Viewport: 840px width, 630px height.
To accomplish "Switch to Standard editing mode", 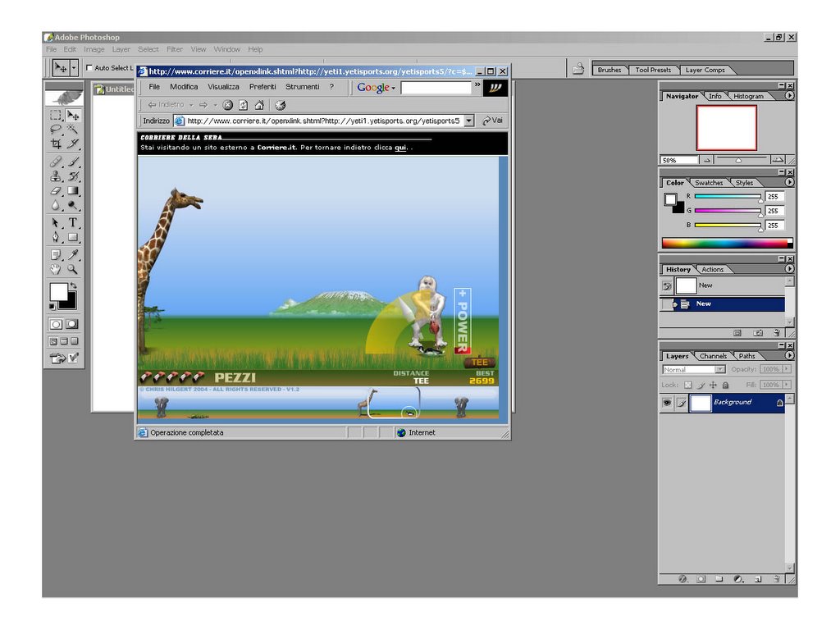I will 56,324.
